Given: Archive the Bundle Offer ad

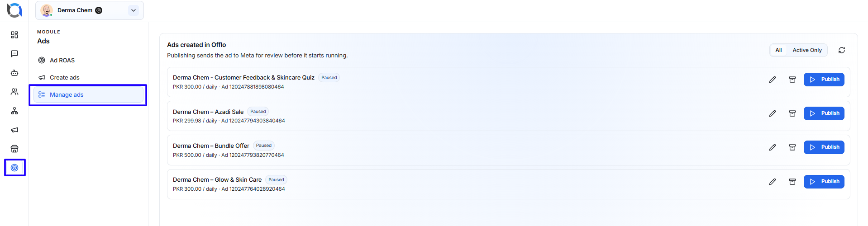Looking at the screenshot, I should [x=792, y=147].
